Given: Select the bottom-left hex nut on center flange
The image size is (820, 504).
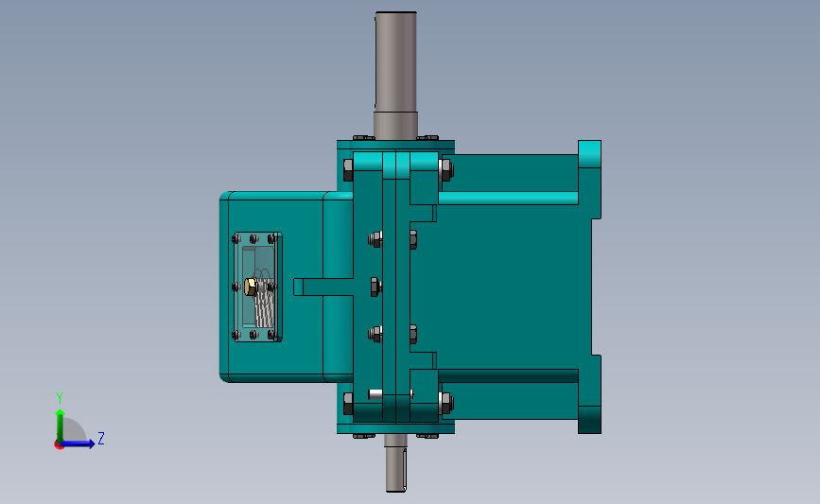Looking at the screenshot, I should pos(348,404).
